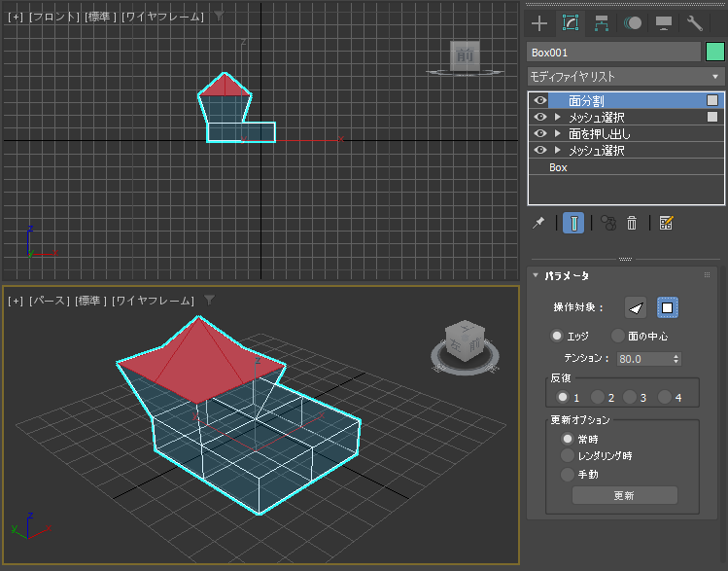Click the 前 ViewCube face in front viewport
The width and height of the screenshot is (728, 571).
pos(465,55)
